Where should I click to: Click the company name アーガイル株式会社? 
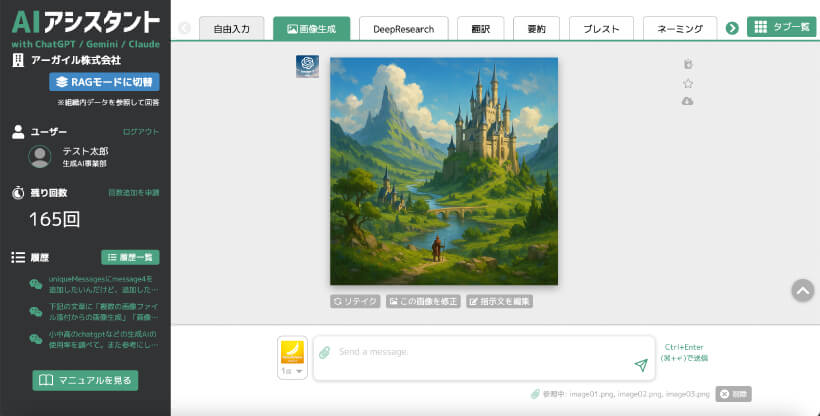76,60
